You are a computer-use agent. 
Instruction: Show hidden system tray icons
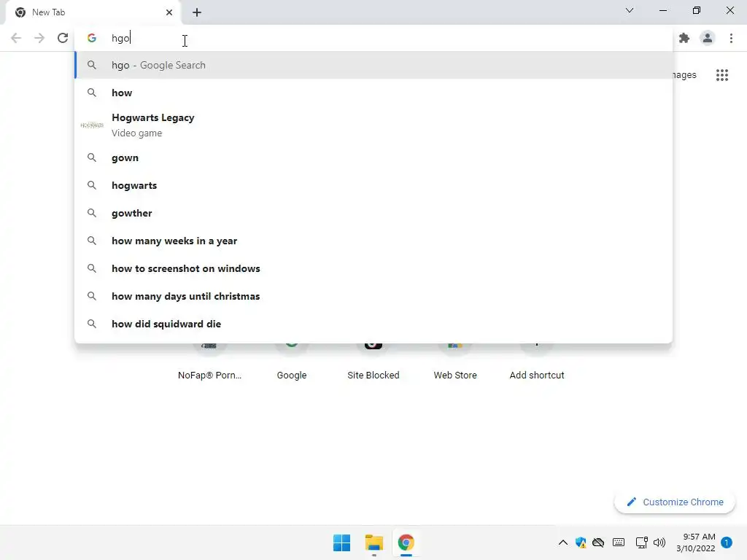[x=562, y=542]
